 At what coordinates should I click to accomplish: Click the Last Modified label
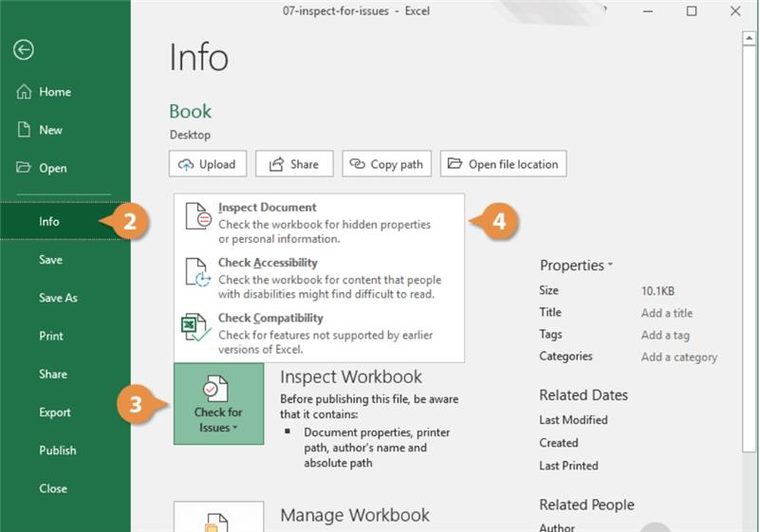573,420
